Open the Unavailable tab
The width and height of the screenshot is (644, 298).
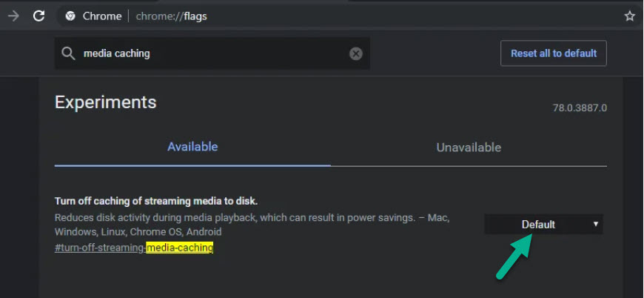click(x=469, y=147)
